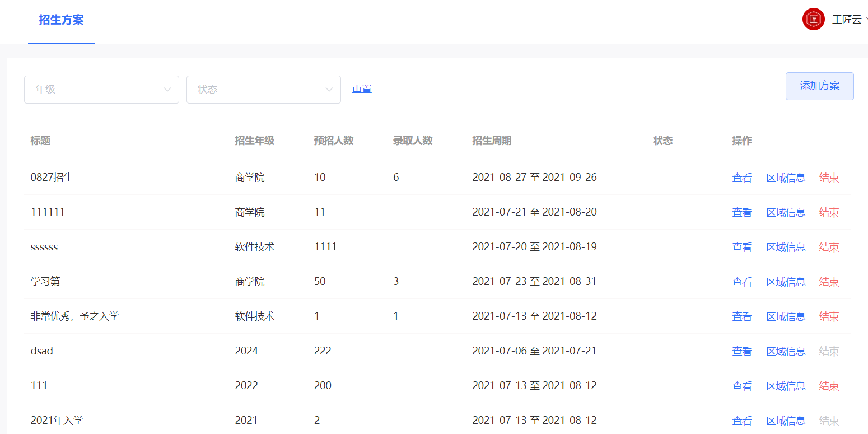End the 111 plan via 结束

[x=828, y=385]
